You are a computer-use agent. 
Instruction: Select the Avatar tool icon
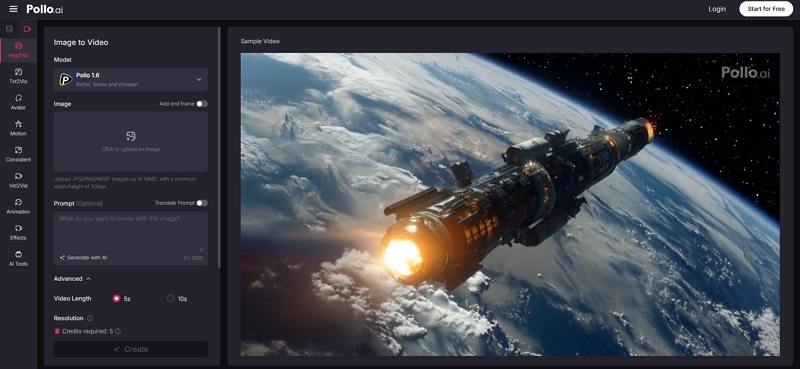pyautogui.click(x=18, y=102)
